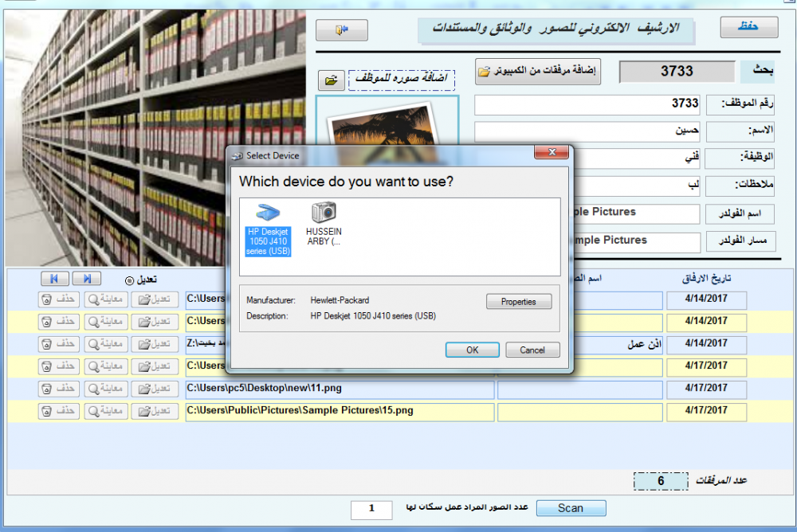
Task: Select the تعديل radio button
Action: pos(129,280)
